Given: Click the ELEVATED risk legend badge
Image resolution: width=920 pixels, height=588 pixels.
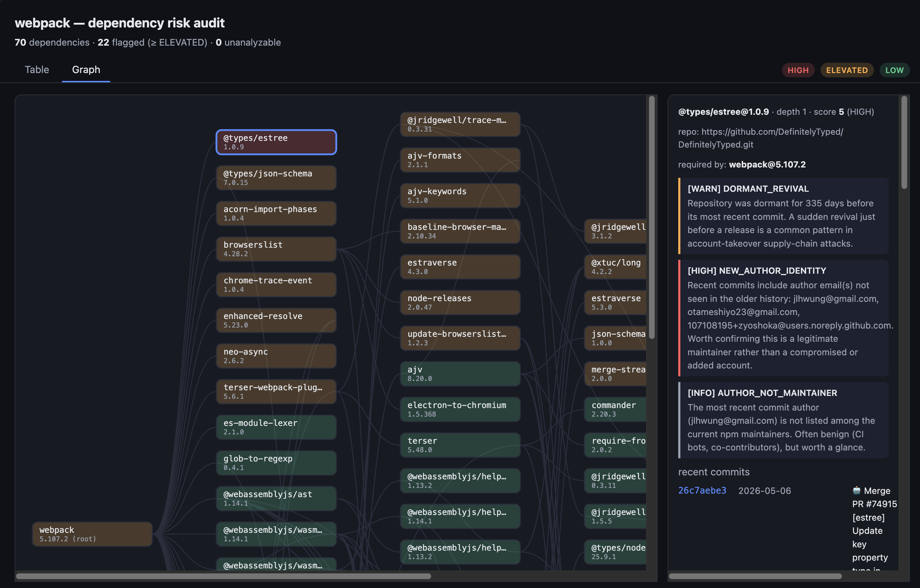Looking at the screenshot, I should coord(847,70).
